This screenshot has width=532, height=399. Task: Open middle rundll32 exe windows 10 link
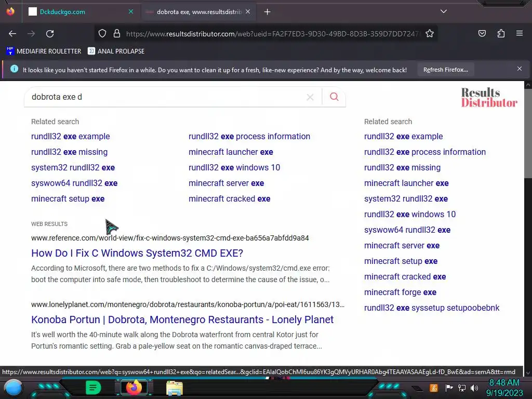234,168
